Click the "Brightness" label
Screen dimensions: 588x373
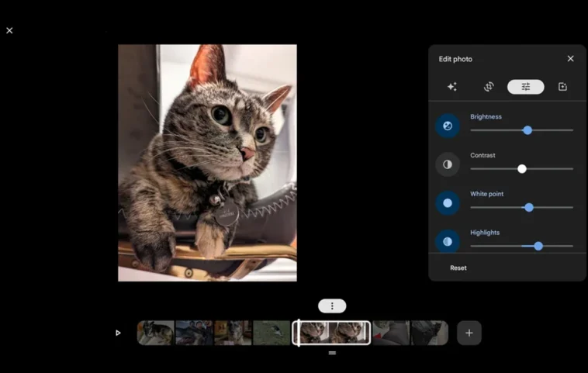(486, 116)
